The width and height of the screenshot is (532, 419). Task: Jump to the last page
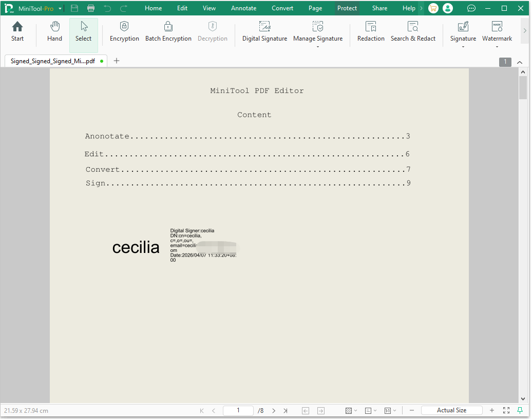click(x=286, y=410)
